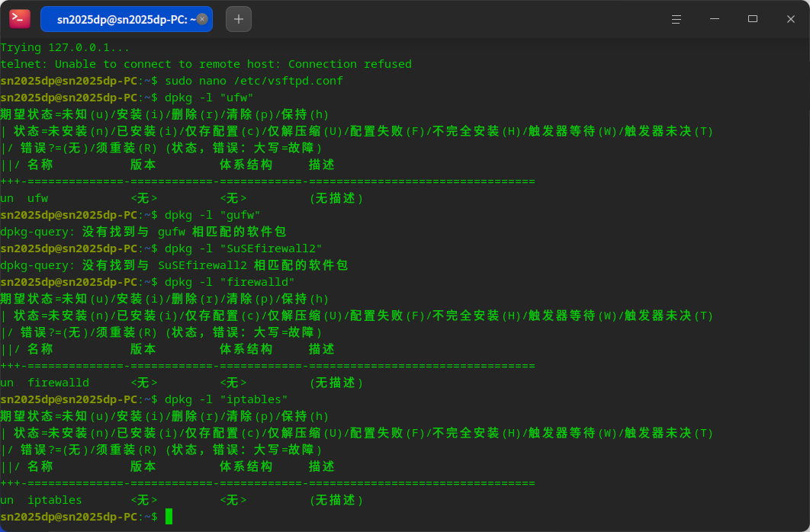
Task: Click the 'dpkg -l "SuSEfirewall2"' command text
Action: (x=243, y=248)
